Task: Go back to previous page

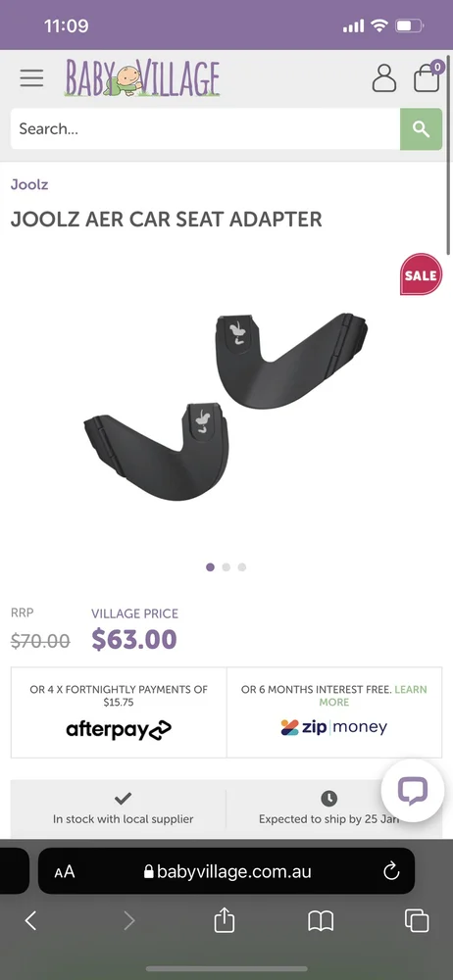Action: 30,920
